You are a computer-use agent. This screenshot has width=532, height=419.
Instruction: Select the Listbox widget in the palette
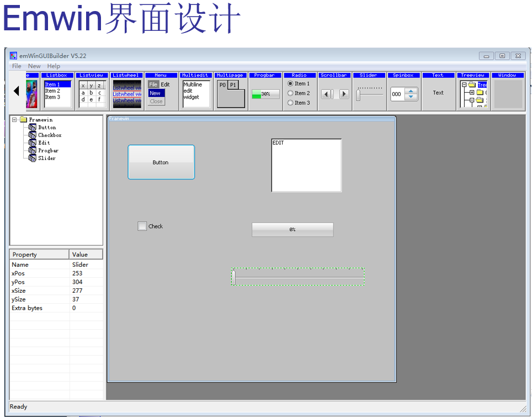[57, 91]
